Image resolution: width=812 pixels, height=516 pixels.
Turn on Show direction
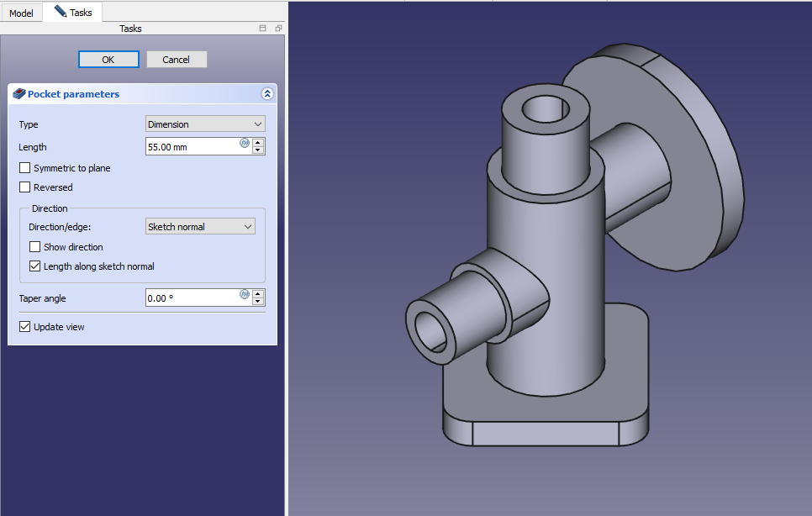(35, 247)
